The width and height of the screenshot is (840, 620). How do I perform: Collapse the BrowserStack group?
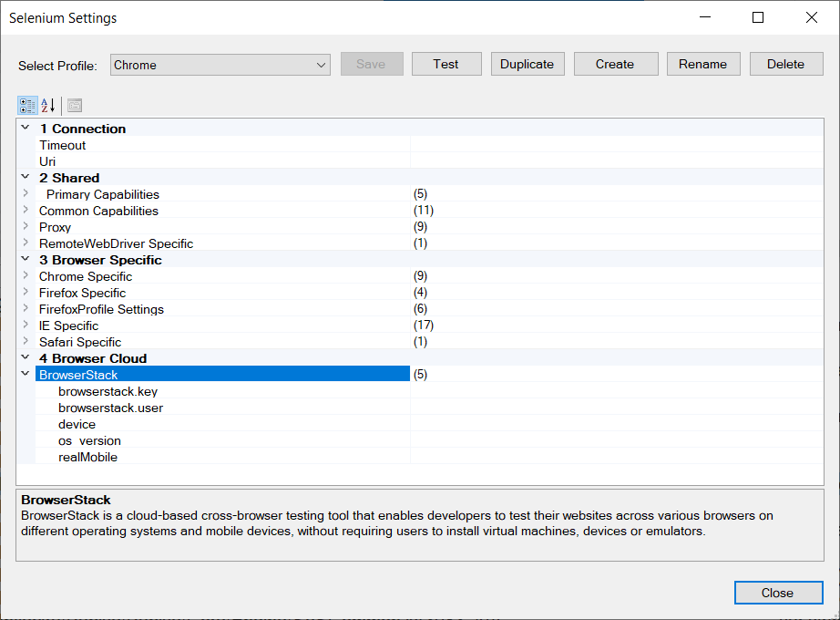pyautogui.click(x=26, y=373)
